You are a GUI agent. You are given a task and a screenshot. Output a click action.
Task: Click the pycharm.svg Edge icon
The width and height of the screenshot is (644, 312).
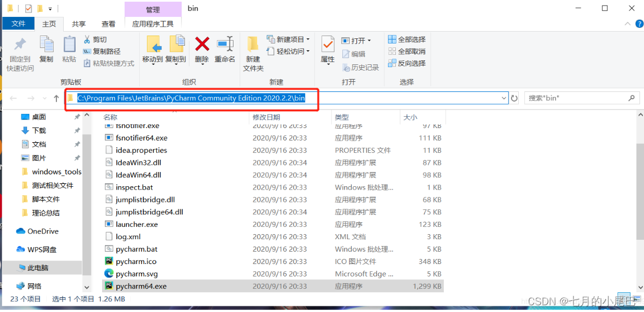pyautogui.click(x=109, y=274)
